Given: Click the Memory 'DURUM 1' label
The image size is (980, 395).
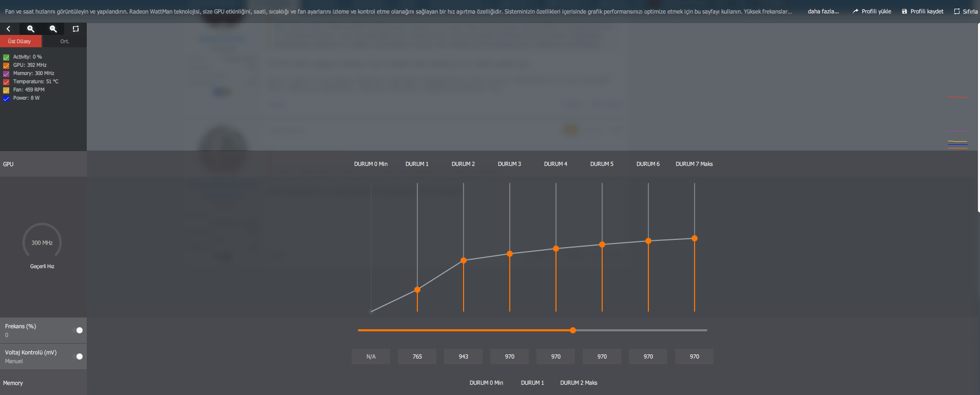Looking at the screenshot, I should click(532, 383).
